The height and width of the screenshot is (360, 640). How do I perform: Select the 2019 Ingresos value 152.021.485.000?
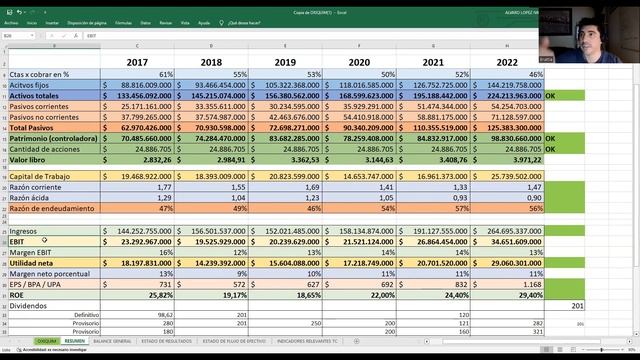click(285, 231)
